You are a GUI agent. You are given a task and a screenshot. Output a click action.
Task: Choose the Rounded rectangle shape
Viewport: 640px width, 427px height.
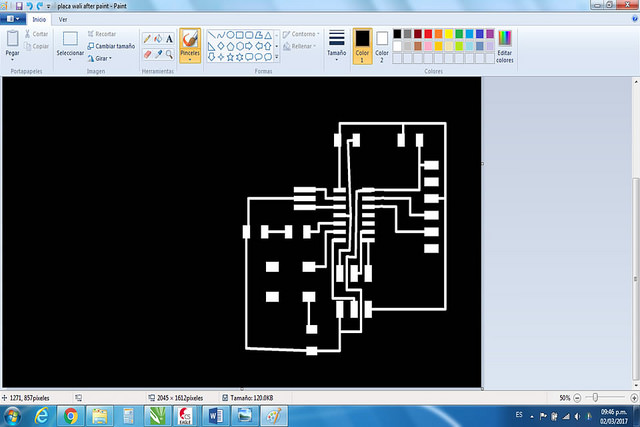[249, 35]
